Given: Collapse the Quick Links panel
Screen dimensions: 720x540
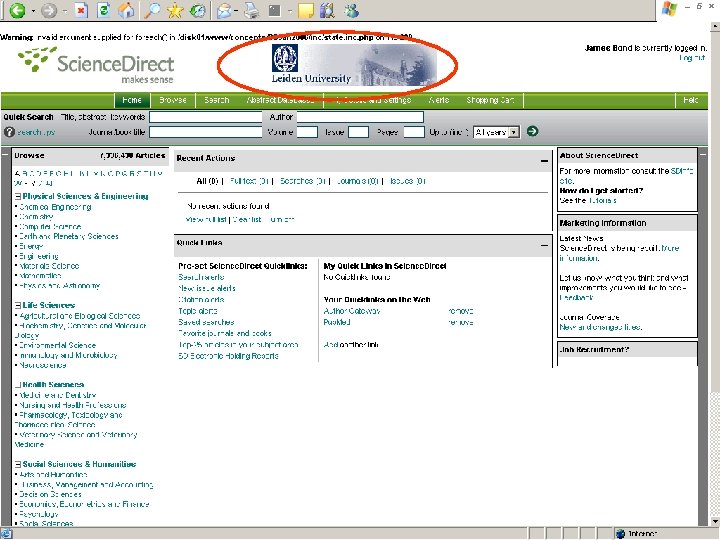Looking at the screenshot, I should pyautogui.click(x=544, y=246).
